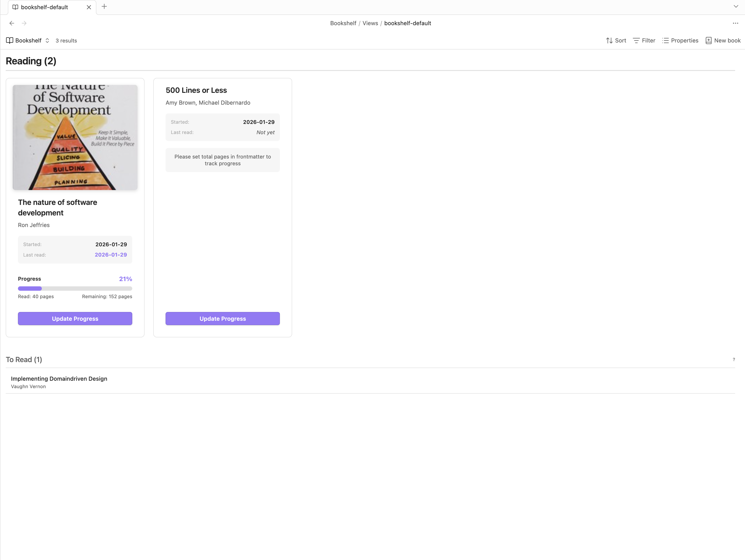Go to Bookshelf in the breadcrumb path
Screen dimensions: 745x560
pyautogui.click(x=343, y=23)
